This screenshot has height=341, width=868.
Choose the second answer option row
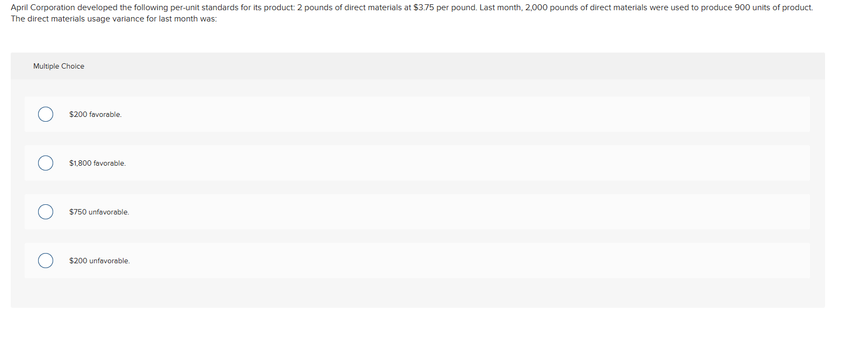376,163
